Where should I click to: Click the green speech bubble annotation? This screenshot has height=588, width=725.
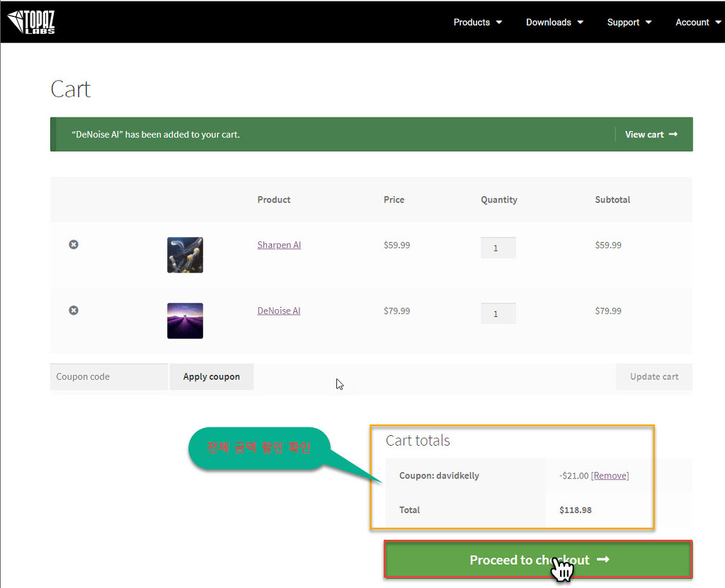pos(259,448)
